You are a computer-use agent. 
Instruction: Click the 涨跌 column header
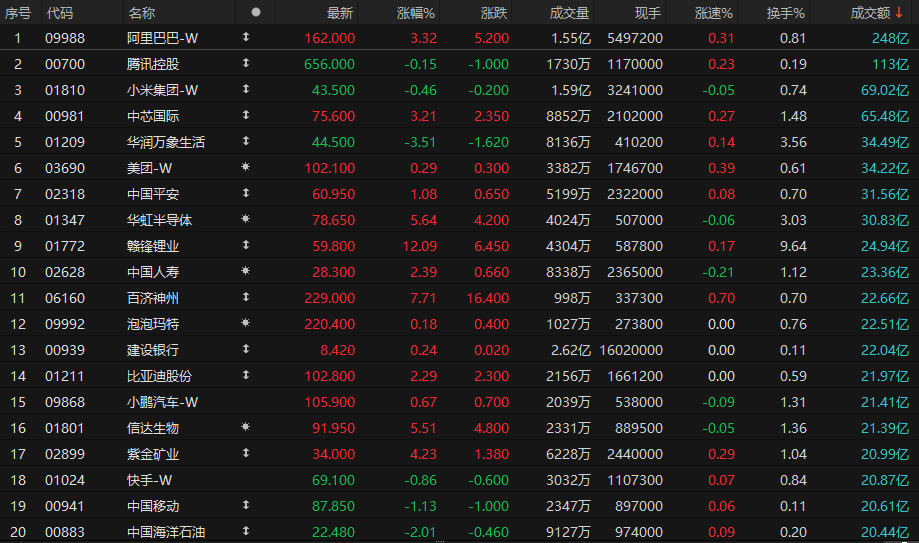coord(493,13)
